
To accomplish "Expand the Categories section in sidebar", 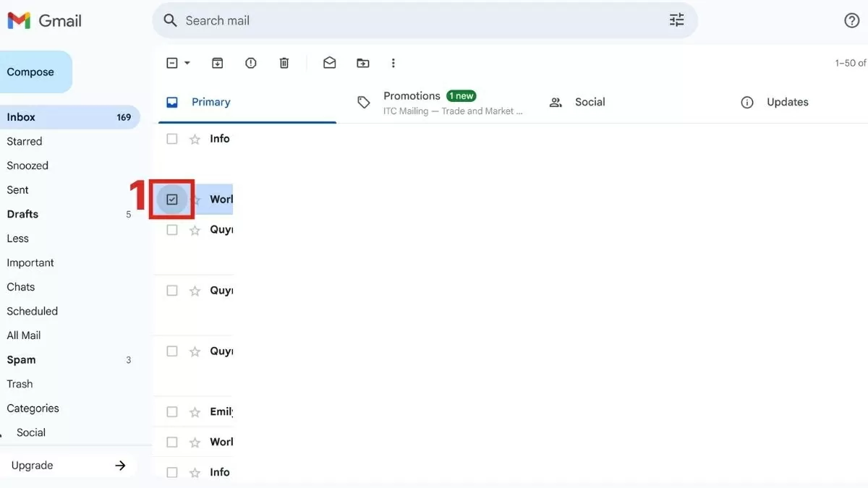I will point(33,408).
